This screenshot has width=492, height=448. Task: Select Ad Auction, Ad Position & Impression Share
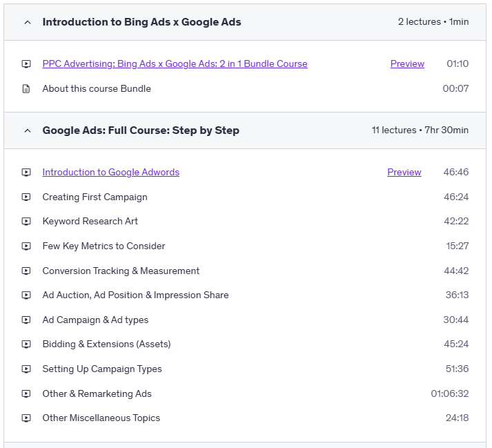point(135,295)
